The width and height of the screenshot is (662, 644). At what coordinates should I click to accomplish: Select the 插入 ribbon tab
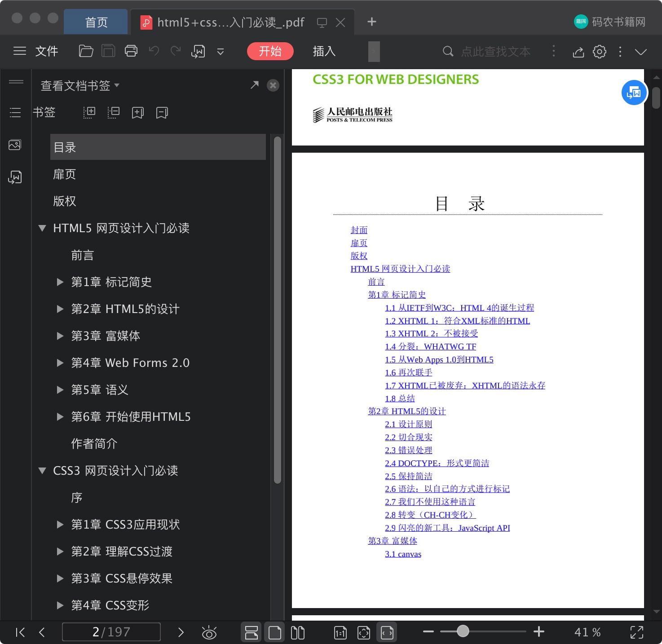pyautogui.click(x=324, y=51)
